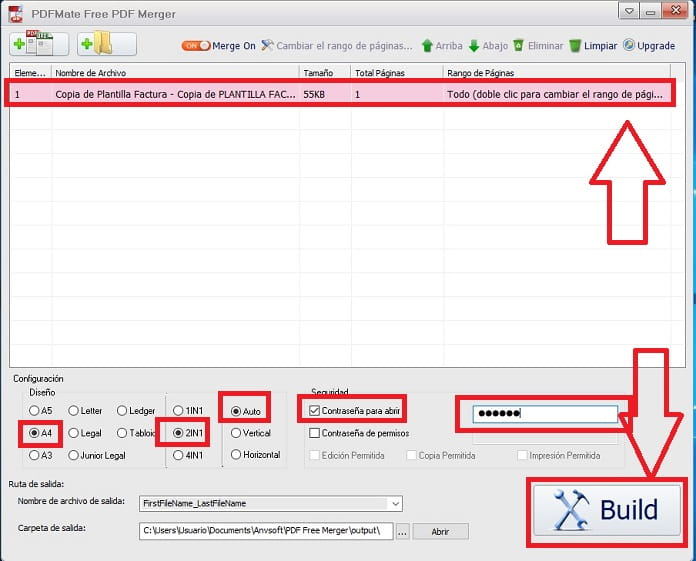
Task: Click the Todo page range cell
Action: tap(555, 94)
